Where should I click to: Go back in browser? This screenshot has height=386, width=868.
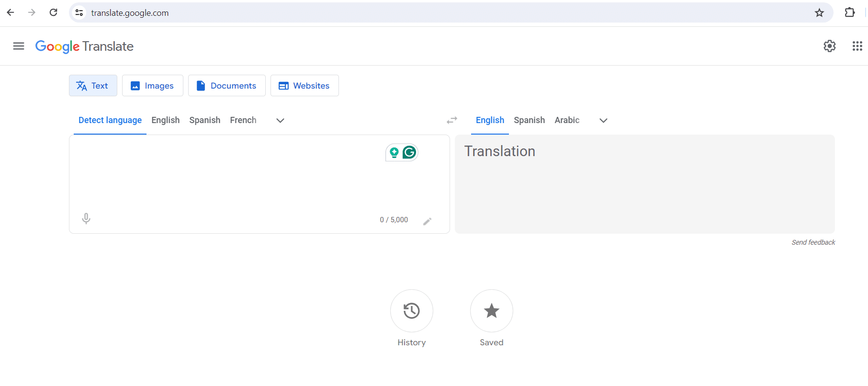[11, 12]
